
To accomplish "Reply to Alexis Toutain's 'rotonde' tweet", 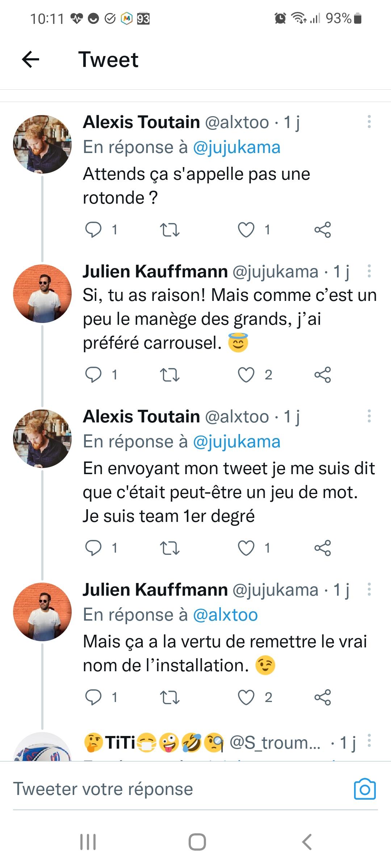I will point(93,229).
